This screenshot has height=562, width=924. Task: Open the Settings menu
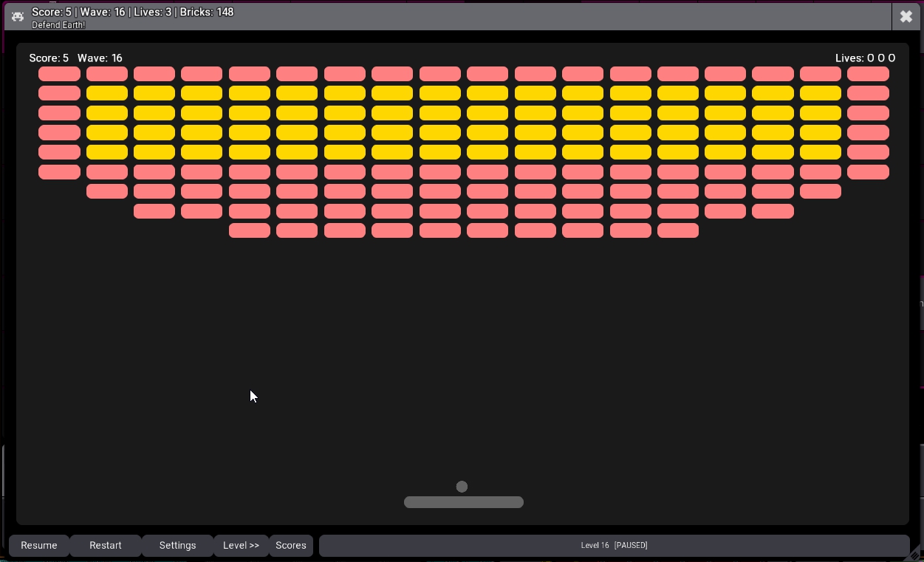(x=177, y=545)
